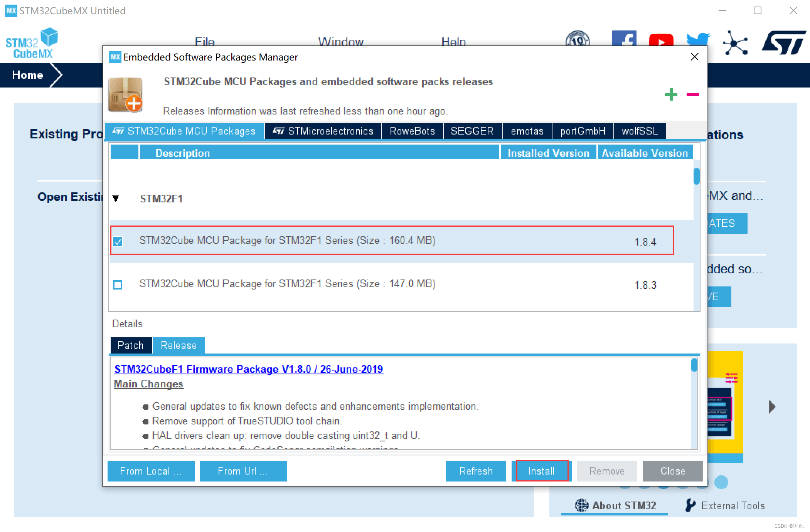Click the package box icon in dialog
810x532 pixels.
[x=126, y=95]
